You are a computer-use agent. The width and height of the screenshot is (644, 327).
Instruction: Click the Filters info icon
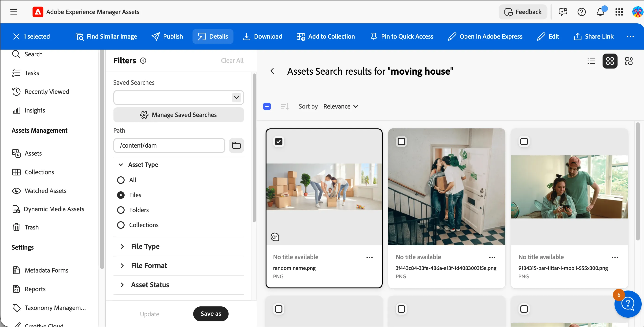pyautogui.click(x=143, y=61)
